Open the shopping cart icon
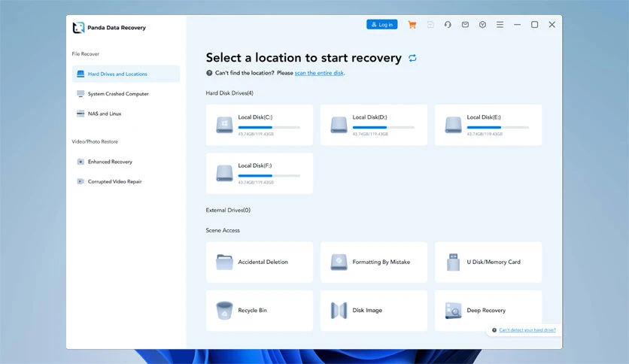629x364 pixels. (412, 25)
